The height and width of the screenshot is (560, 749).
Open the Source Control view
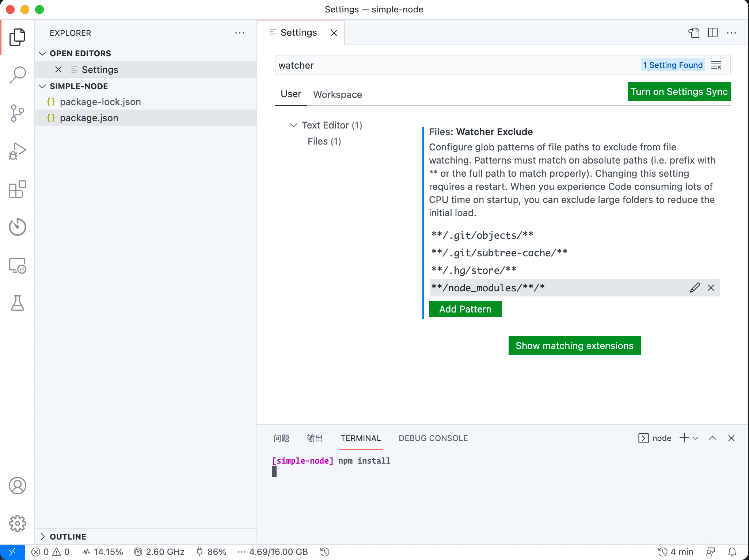pos(17,113)
